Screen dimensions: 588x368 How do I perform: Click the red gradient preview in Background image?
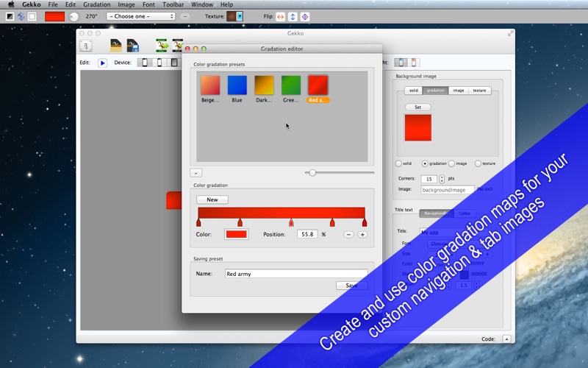[418, 128]
